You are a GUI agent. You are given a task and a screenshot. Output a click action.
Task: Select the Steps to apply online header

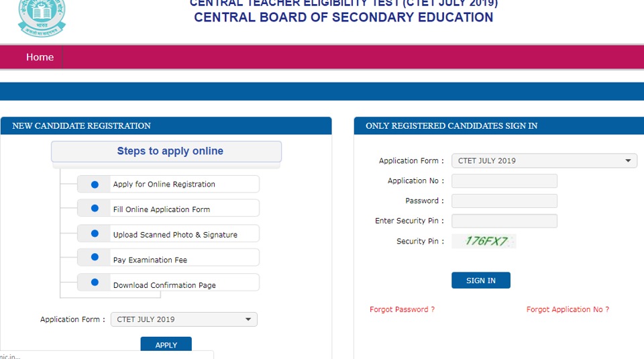click(166, 152)
